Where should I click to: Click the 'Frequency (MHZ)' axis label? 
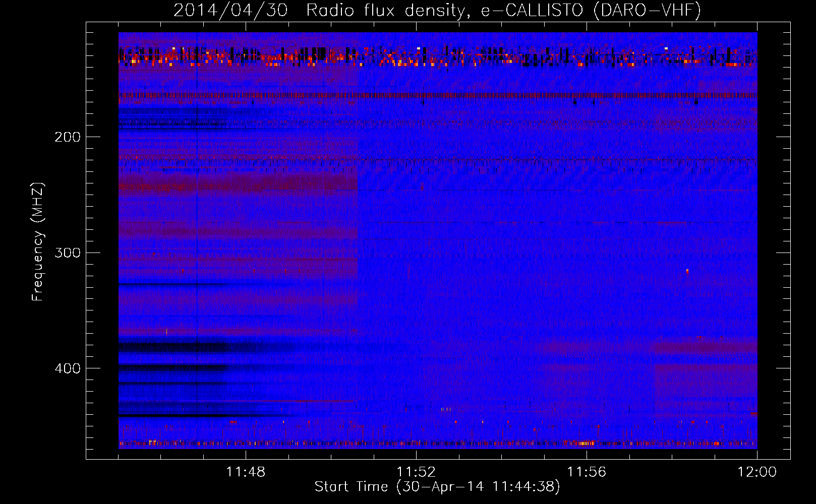38,242
